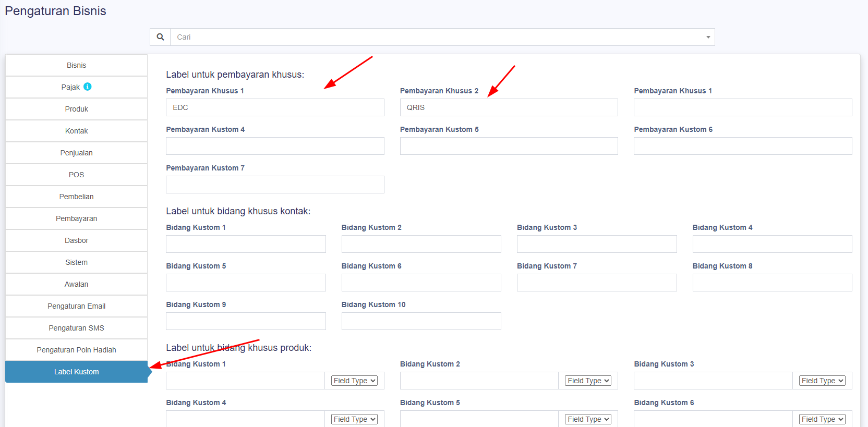Image resolution: width=868 pixels, height=427 pixels.
Task: Focus the Pembayaran Kustom 5 field
Action: (x=509, y=146)
